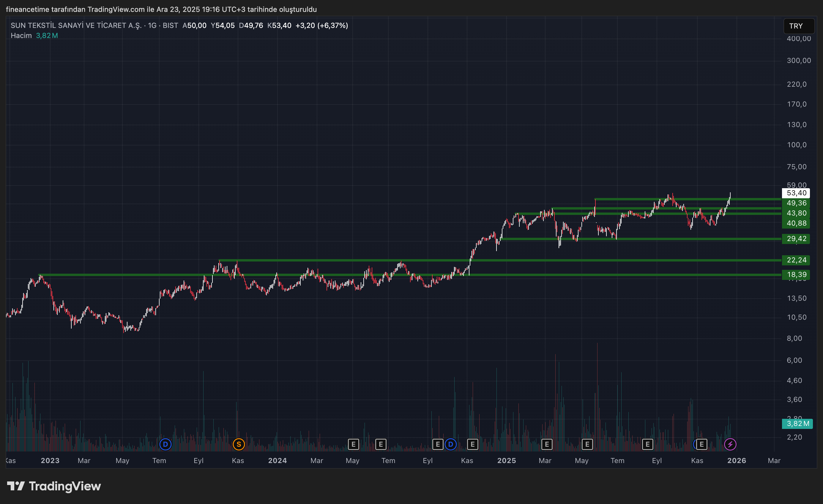The height and width of the screenshot is (504, 823).
Task: Click the 22,24 support line label
Action: [796, 260]
